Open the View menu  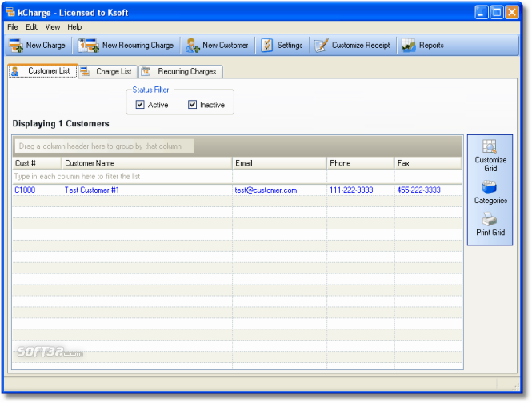(53, 27)
